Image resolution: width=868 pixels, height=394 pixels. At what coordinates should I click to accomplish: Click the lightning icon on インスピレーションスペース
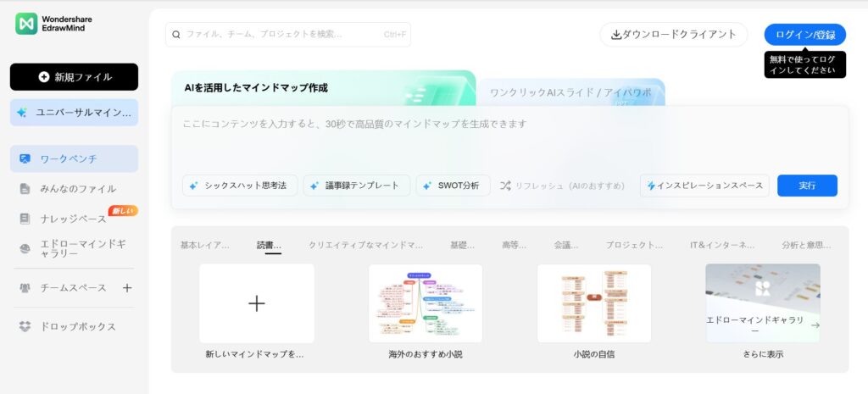pos(651,186)
